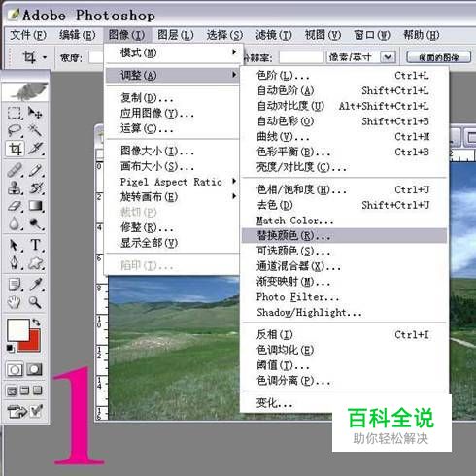Viewport: 476px width, 476px height.
Task: Select the History Brush tool
Action: click(35, 187)
